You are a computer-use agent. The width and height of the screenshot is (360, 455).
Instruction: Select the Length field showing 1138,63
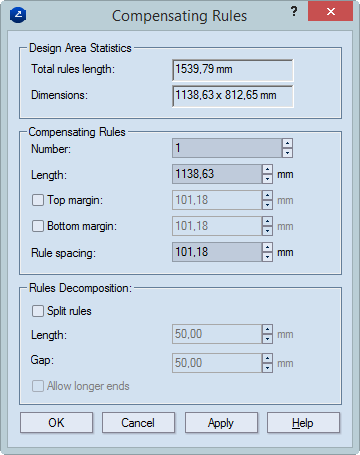point(217,174)
